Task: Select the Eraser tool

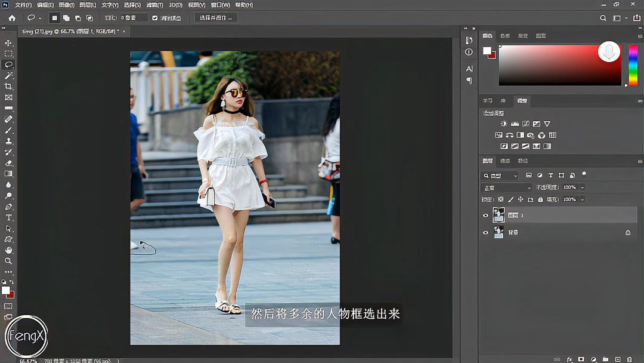Action: (8, 162)
